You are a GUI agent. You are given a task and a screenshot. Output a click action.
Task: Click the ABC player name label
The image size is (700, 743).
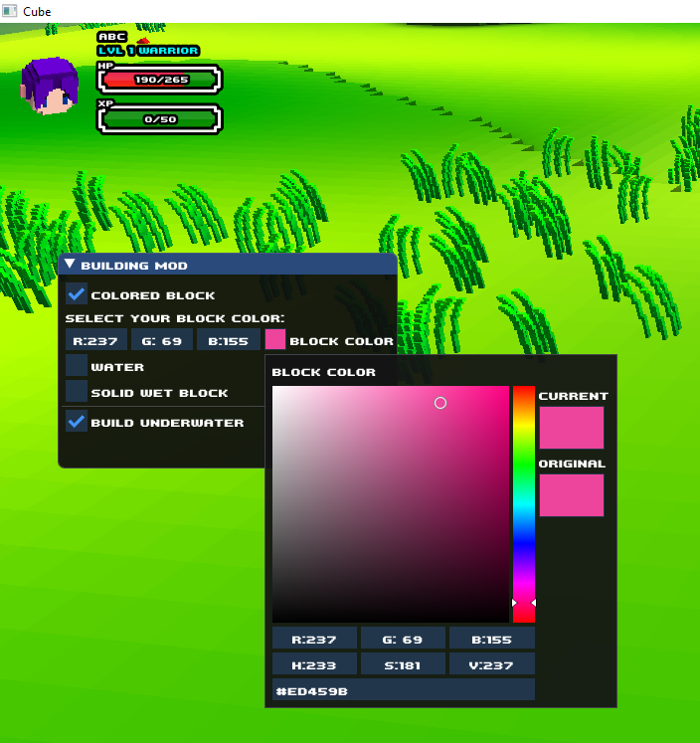point(112,37)
